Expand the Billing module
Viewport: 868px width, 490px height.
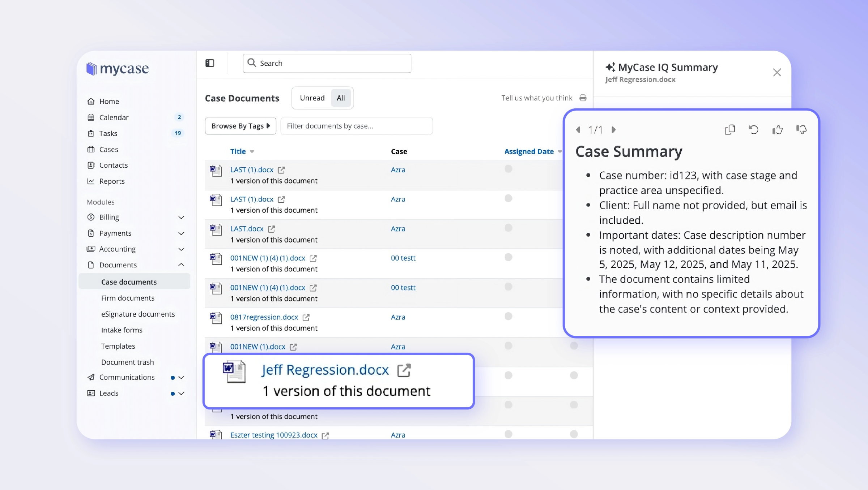(181, 217)
